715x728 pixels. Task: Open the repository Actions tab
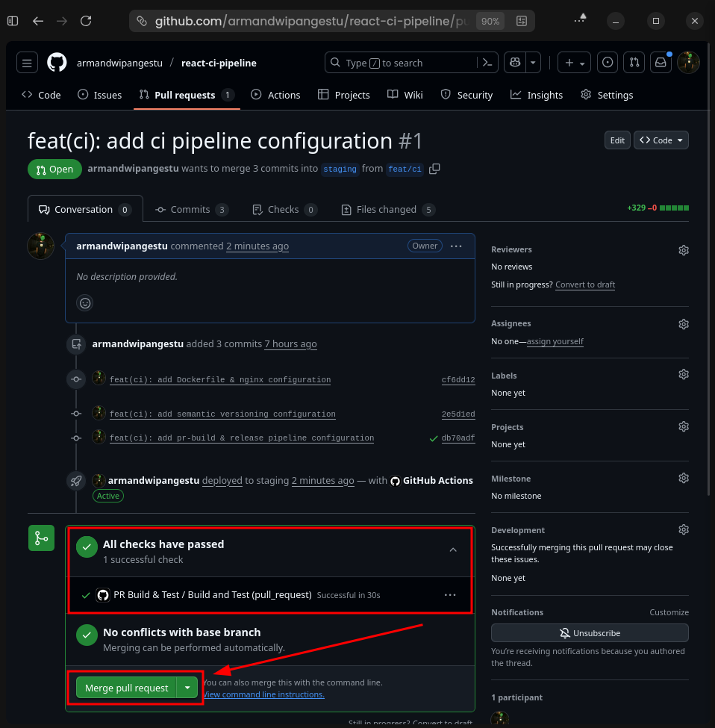tap(275, 95)
